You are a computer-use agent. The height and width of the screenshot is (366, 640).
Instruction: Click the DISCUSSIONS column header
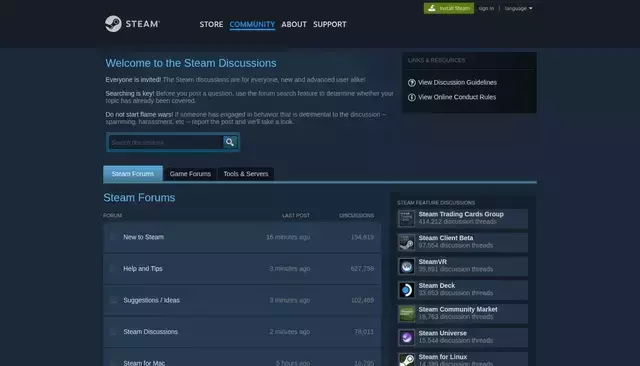point(356,215)
